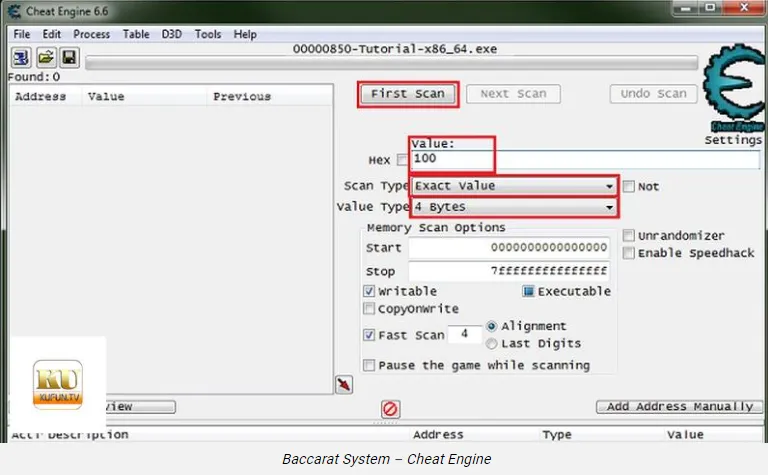Image resolution: width=768 pixels, height=475 pixels.
Task: Click the Undo Scan button
Action: 653,94
